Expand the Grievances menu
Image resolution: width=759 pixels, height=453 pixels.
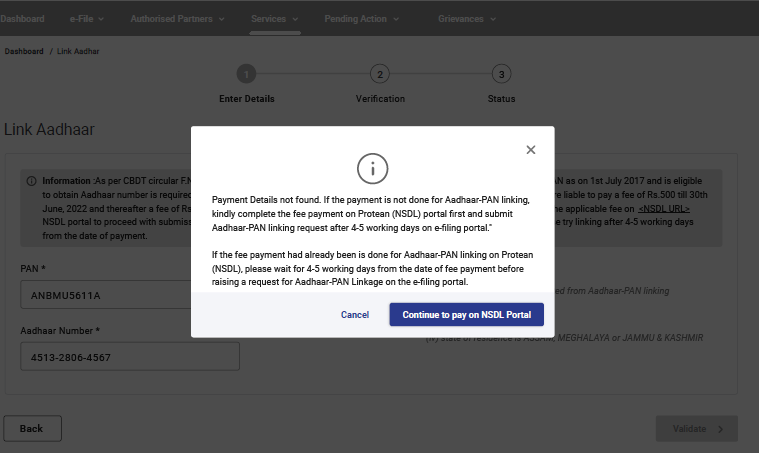click(x=467, y=19)
